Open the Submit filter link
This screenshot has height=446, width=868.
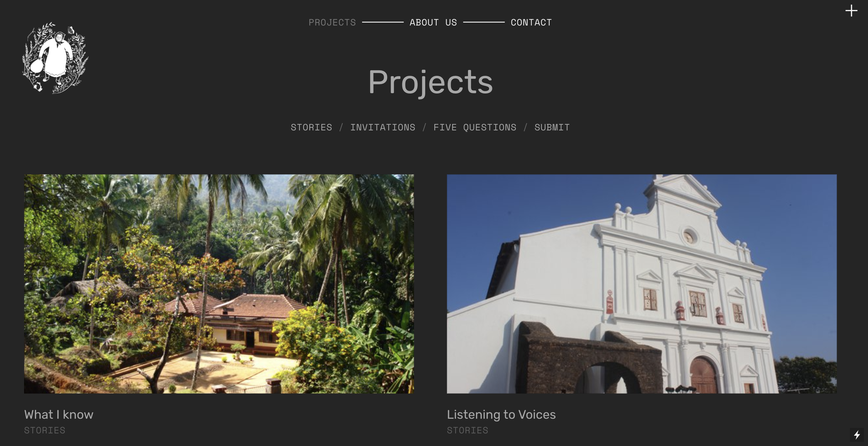coord(552,127)
